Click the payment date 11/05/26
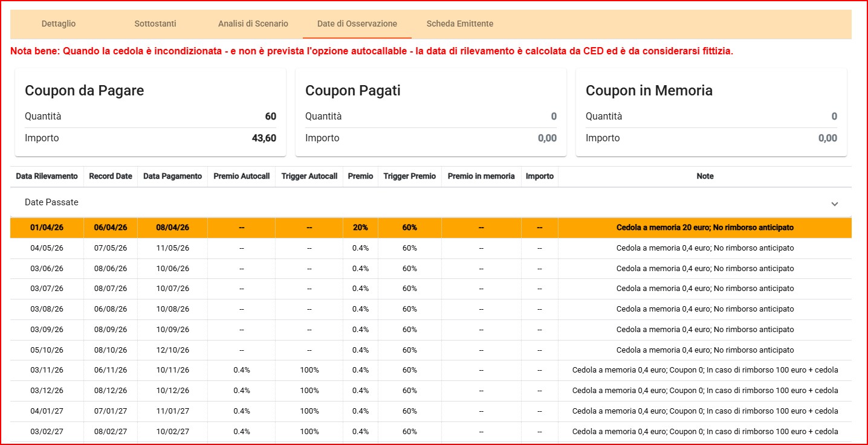Viewport: 868px width, 445px height. (173, 248)
